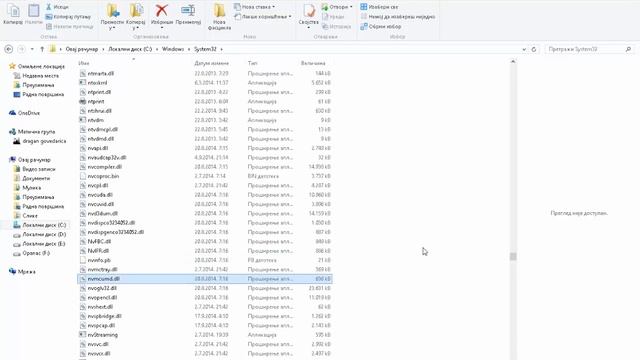Click the Rename (Преименуј) icon

(188, 11)
